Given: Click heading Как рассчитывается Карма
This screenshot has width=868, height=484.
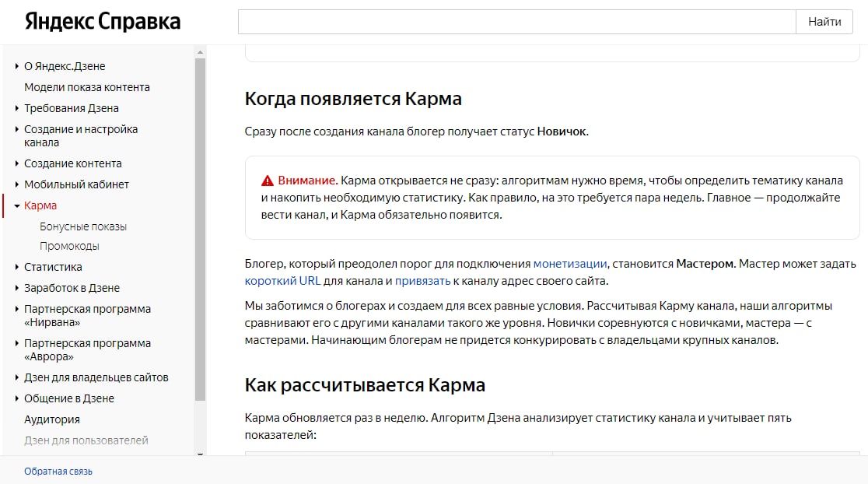Looking at the screenshot, I should (x=365, y=385).
